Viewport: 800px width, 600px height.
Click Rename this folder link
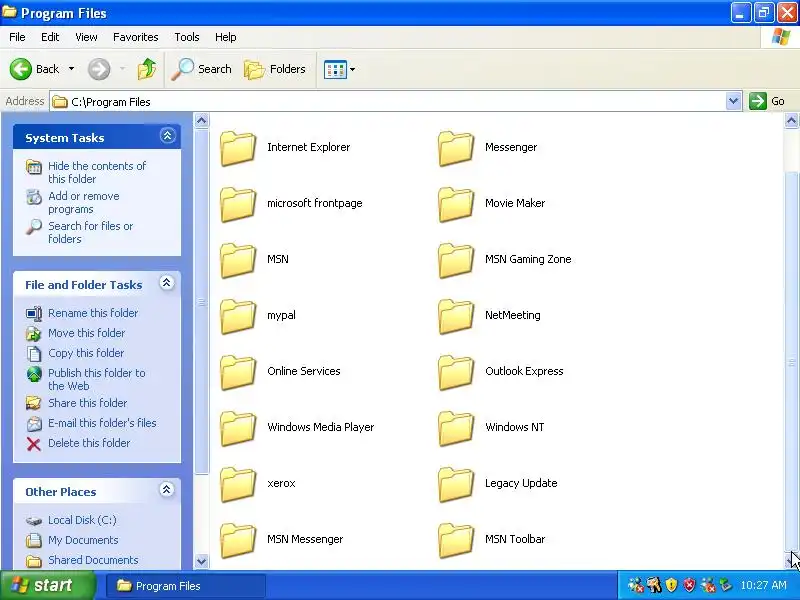click(x=93, y=313)
